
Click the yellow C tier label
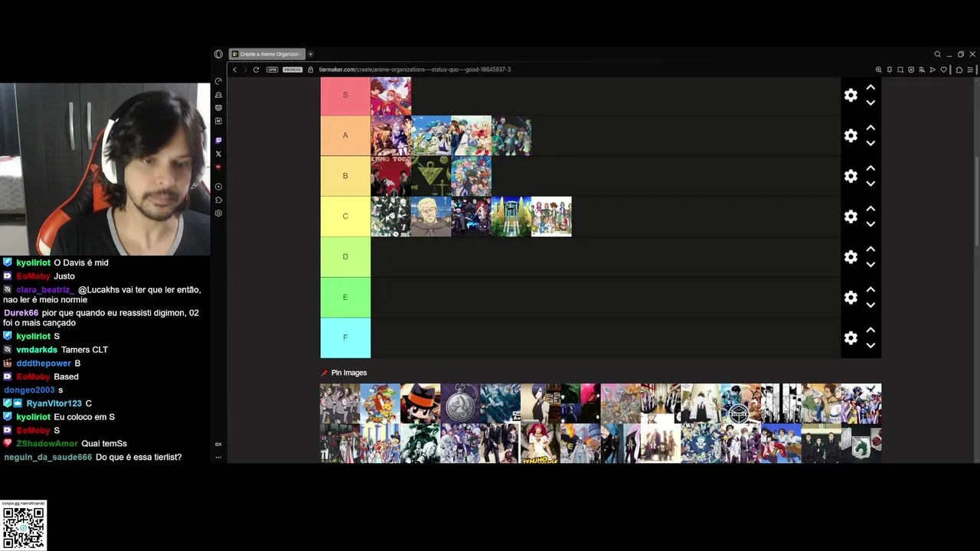[x=345, y=216]
